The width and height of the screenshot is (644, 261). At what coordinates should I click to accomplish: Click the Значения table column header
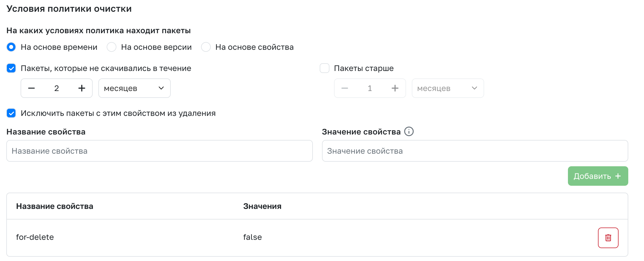(262, 206)
